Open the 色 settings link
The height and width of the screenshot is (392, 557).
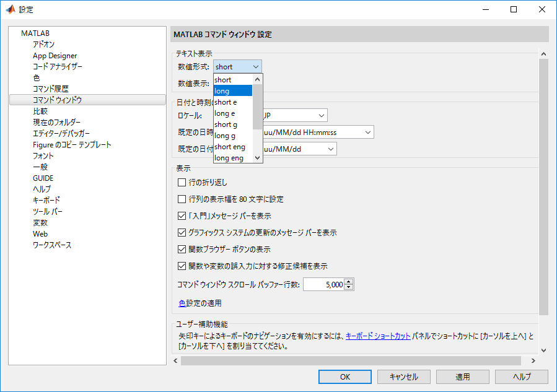pos(182,303)
